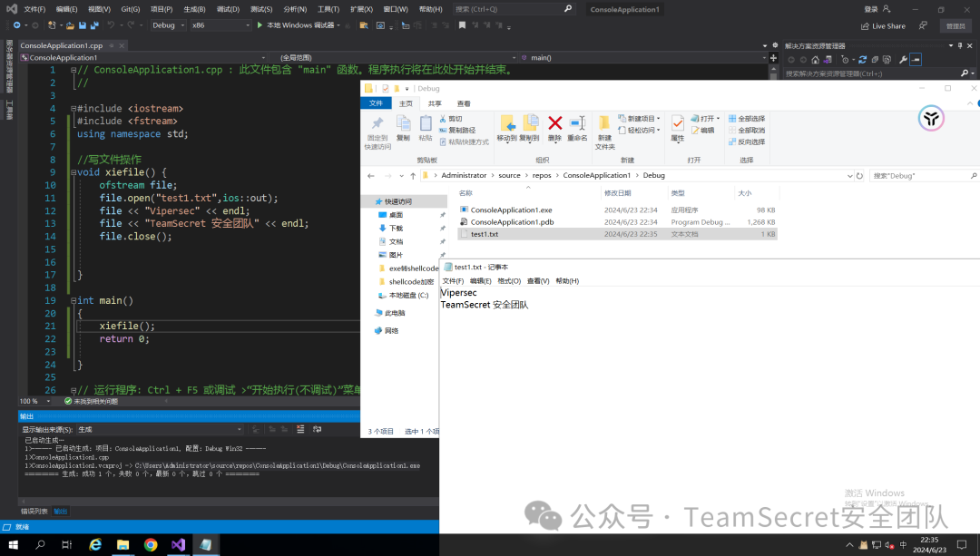Click the 移动到 icon in Explorer ribbon
980x556 pixels.
tap(507, 123)
